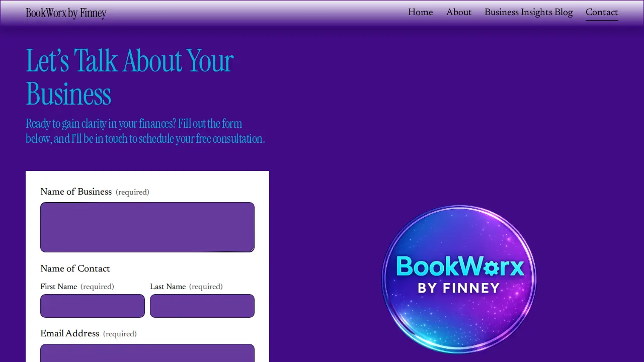Focus the Email Address input
The image size is (644, 362).
click(x=147, y=353)
